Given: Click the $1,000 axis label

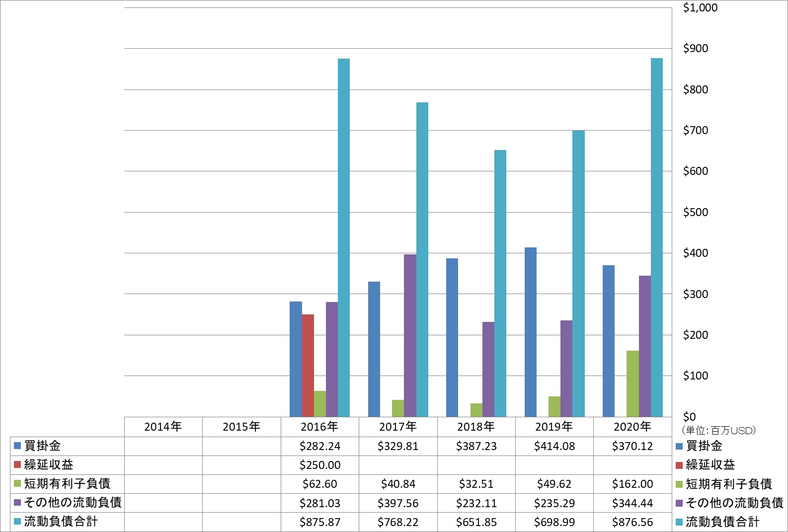Looking at the screenshot, I should [x=700, y=7].
